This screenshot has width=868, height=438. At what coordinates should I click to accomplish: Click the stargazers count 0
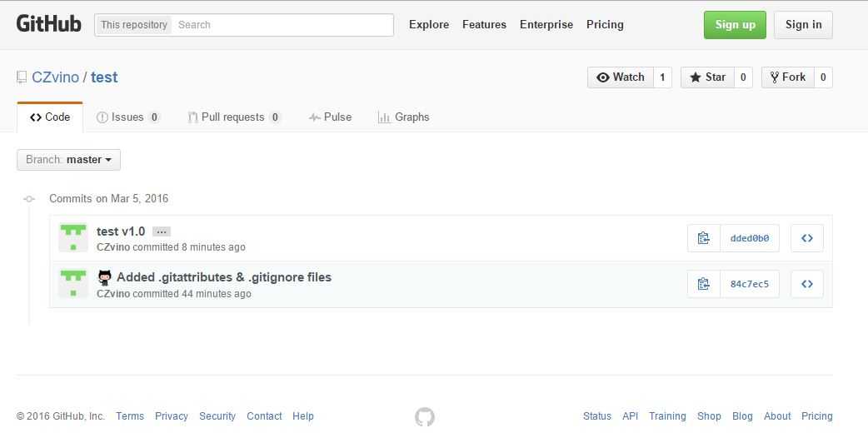pyautogui.click(x=743, y=77)
